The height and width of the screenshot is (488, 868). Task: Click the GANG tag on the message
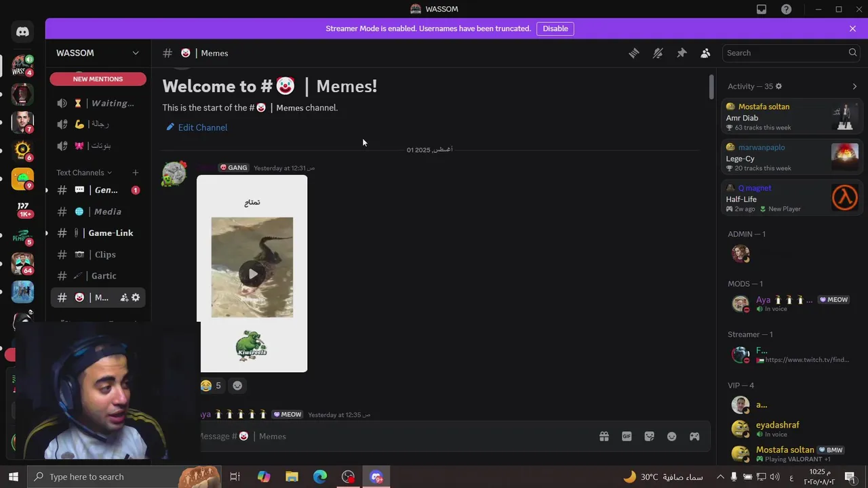point(234,168)
